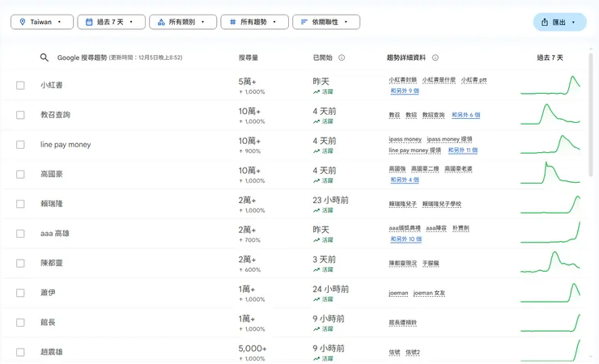The width and height of the screenshot is (599, 364).
Task: Click the 高國豪二嫂 related query
Action: (425, 168)
